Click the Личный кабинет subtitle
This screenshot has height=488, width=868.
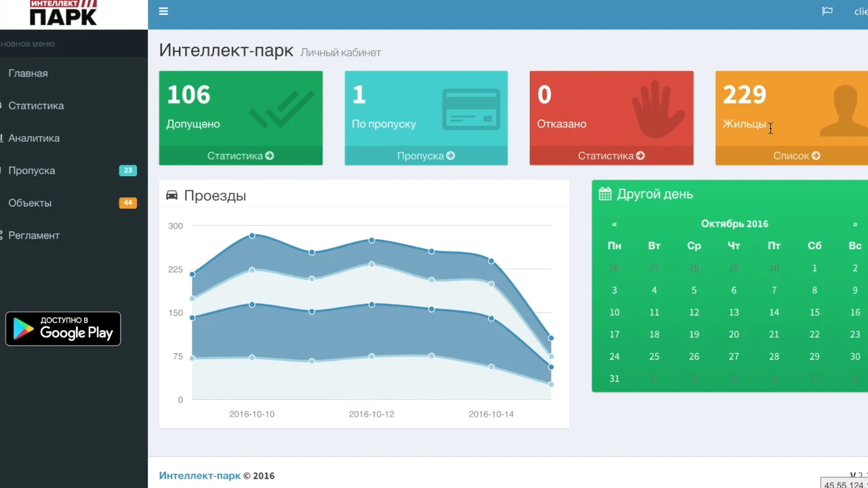pyautogui.click(x=340, y=53)
